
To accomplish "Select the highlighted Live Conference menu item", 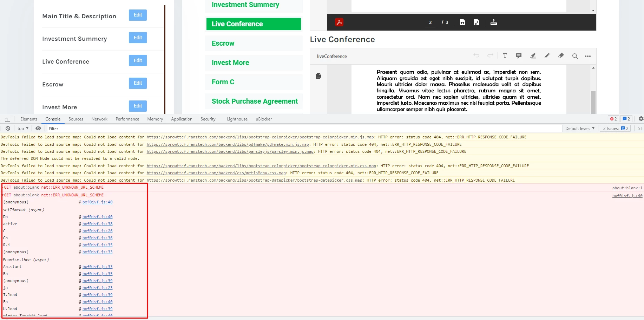I will point(254,24).
